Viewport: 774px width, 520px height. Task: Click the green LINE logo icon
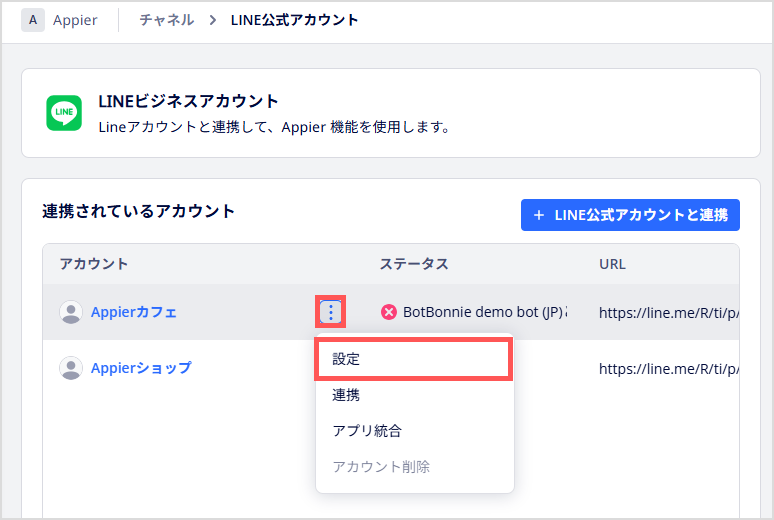64,113
